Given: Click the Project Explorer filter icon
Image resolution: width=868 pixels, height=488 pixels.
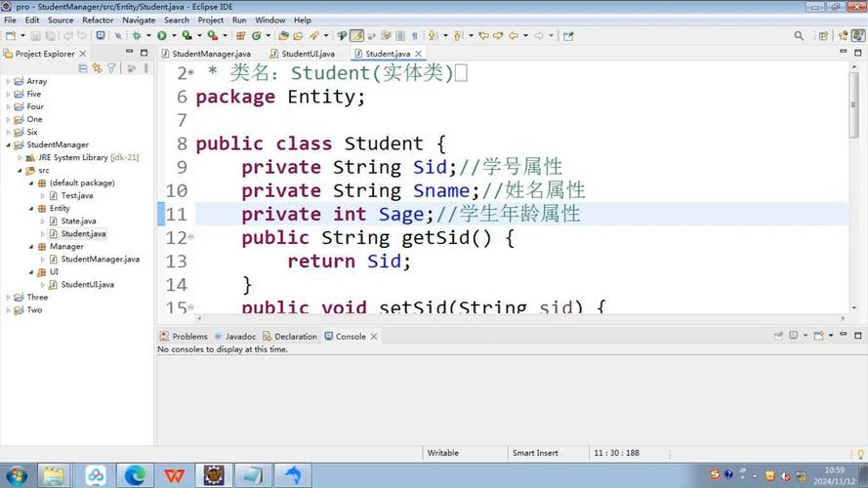Looking at the screenshot, I should point(112,68).
